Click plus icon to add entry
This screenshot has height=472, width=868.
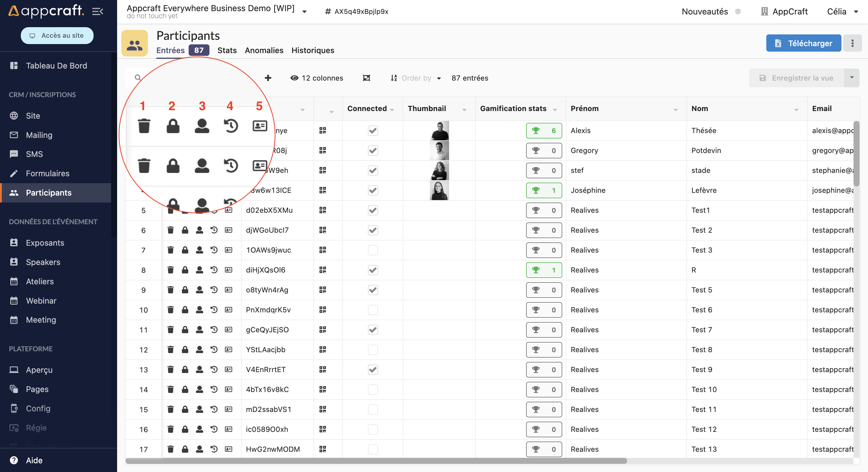pos(268,78)
